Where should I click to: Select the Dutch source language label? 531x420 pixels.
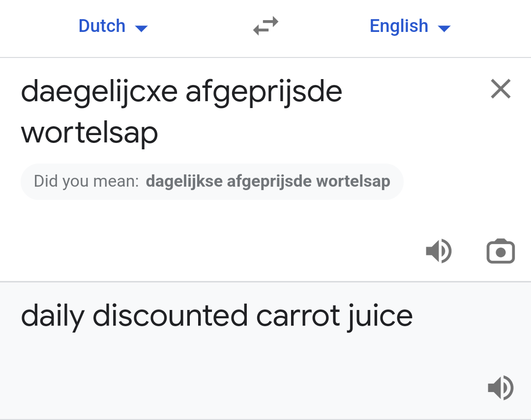coord(102,26)
